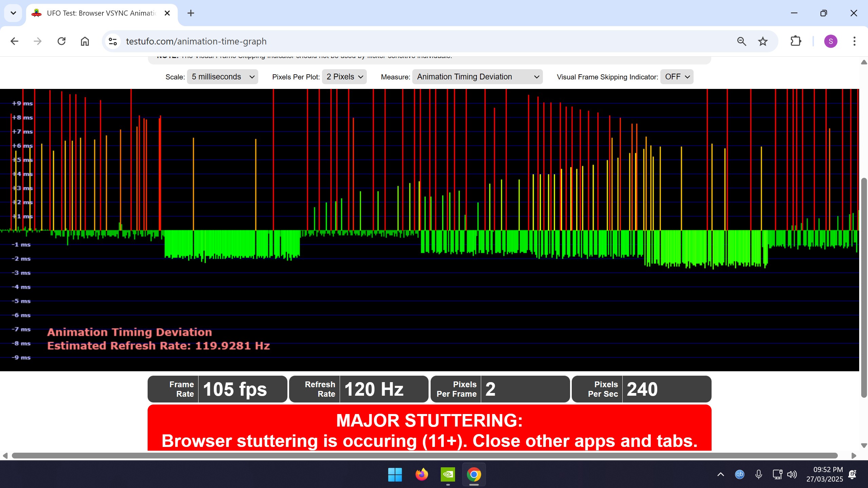Click the Frame Rate 105 fps readout

pos(218,389)
